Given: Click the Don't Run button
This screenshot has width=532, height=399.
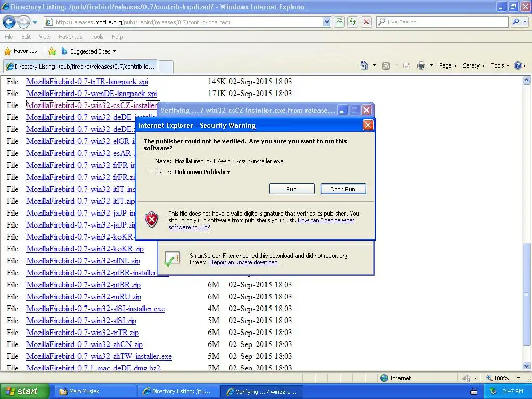Looking at the screenshot, I should pyautogui.click(x=343, y=189).
